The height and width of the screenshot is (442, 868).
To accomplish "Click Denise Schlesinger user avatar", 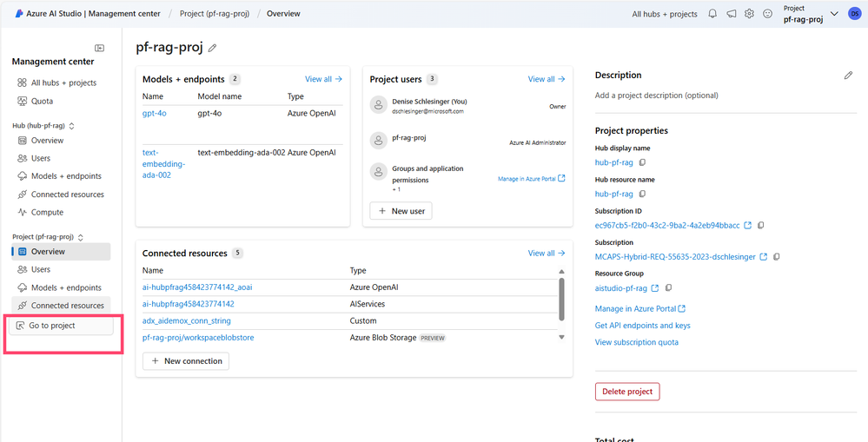I will (378, 105).
